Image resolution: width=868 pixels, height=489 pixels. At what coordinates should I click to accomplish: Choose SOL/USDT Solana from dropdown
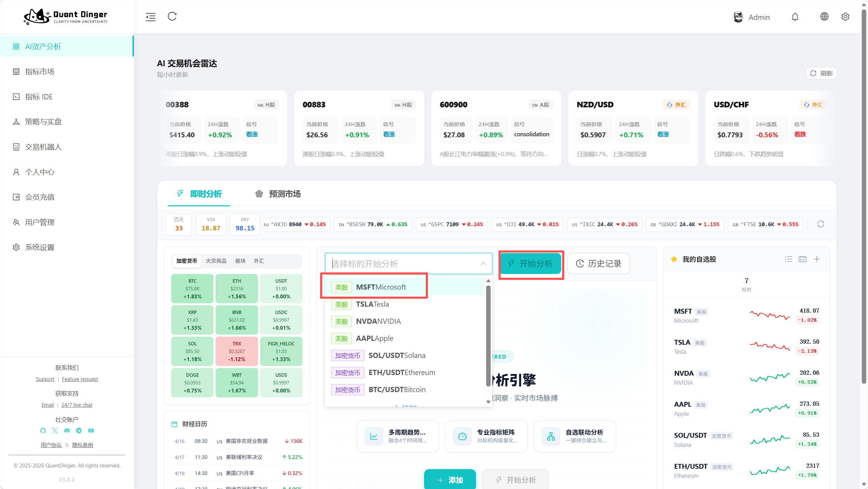coord(405,355)
